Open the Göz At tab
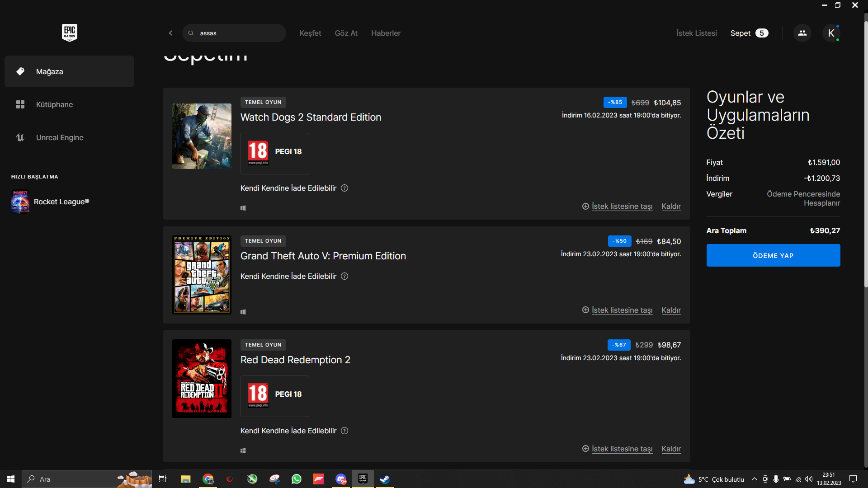The height and width of the screenshot is (488, 868). (x=346, y=33)
